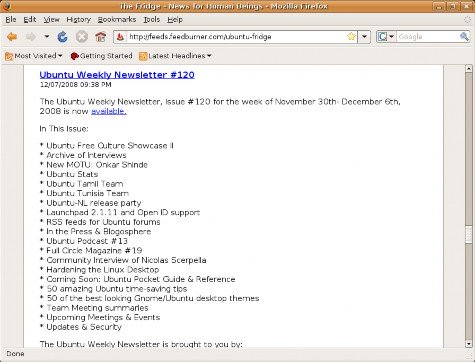
Task: Open the Home page icon
Action: [100, 37]
